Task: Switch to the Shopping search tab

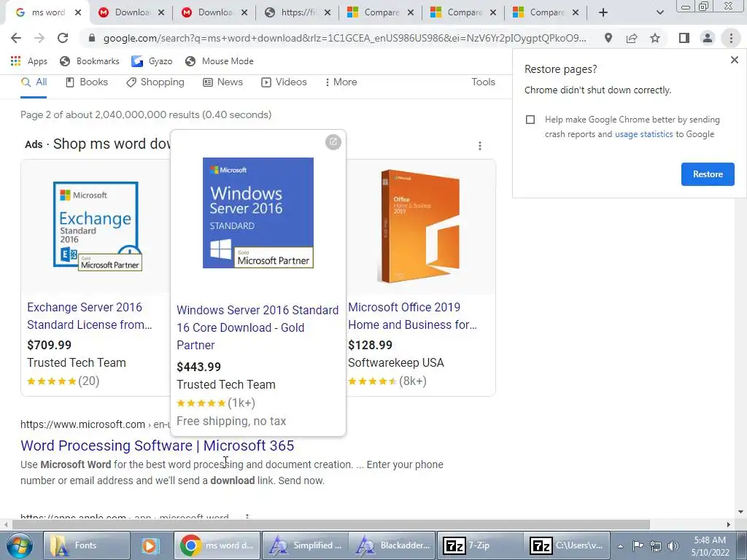Action: click(155, 82)
